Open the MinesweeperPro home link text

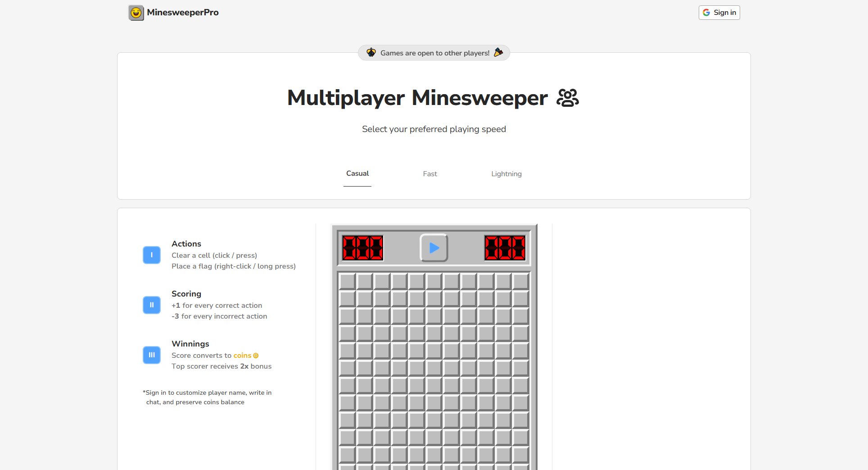pos(182,13)
